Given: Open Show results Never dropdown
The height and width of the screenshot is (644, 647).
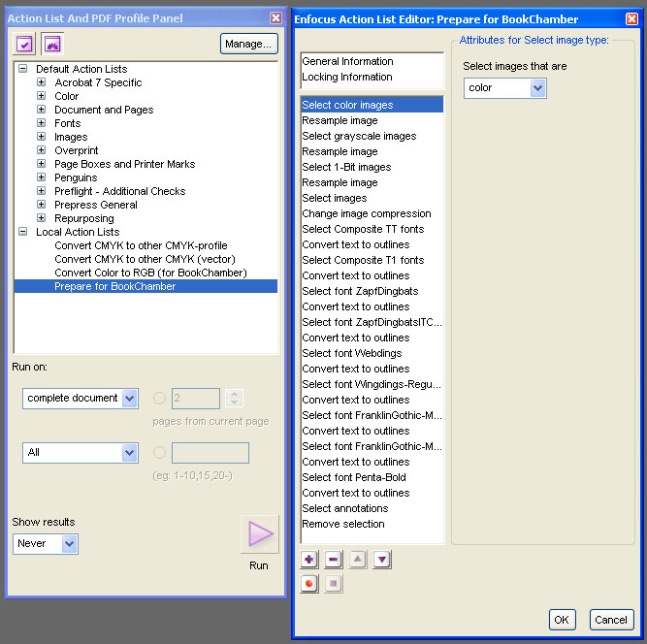Looking at the screenshot, I should tap(46, 543).
